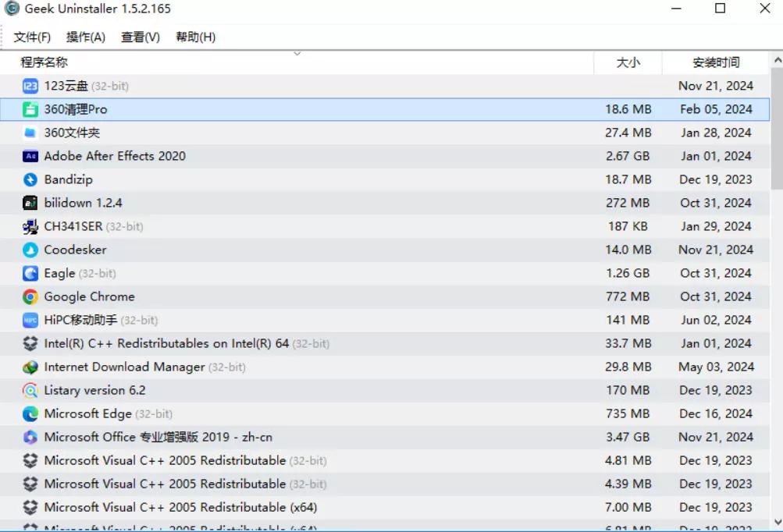This screenshot has width=783, height=532.
Task: Select the 360文件夹 program name
Action: click(x=72, y=133)
